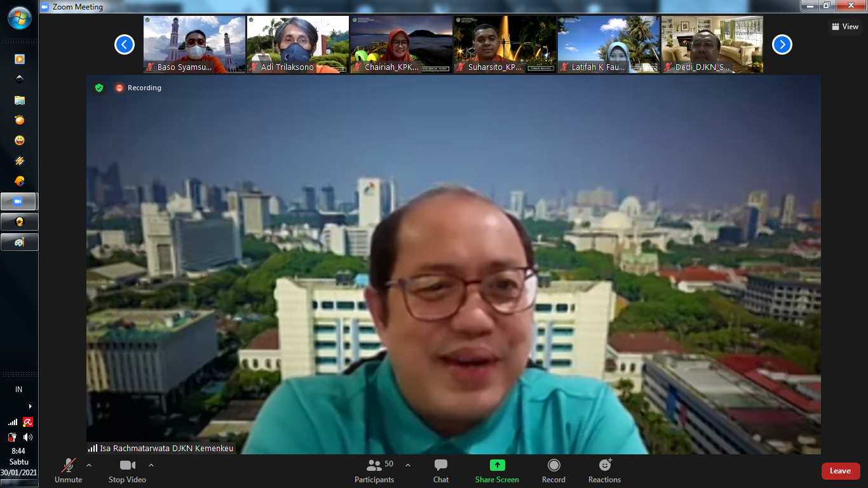Open the View layout menu
This screenshot has width=868, height=488.
click(844, 27)
